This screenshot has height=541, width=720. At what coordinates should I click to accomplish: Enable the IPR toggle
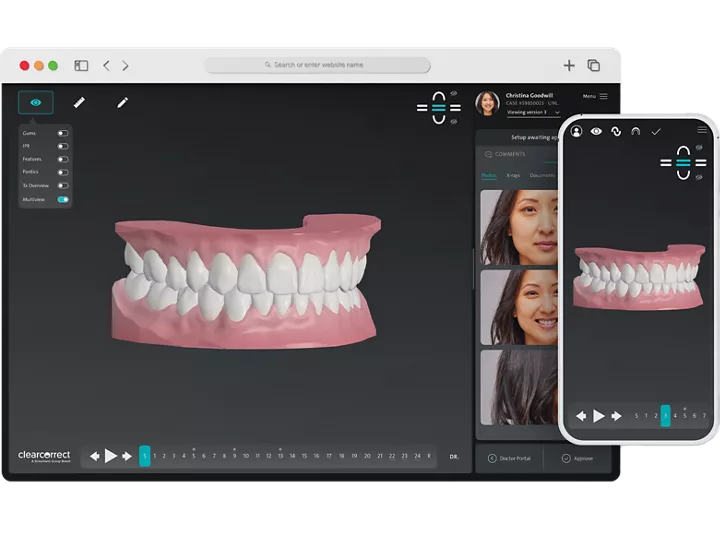pos(62,146)
